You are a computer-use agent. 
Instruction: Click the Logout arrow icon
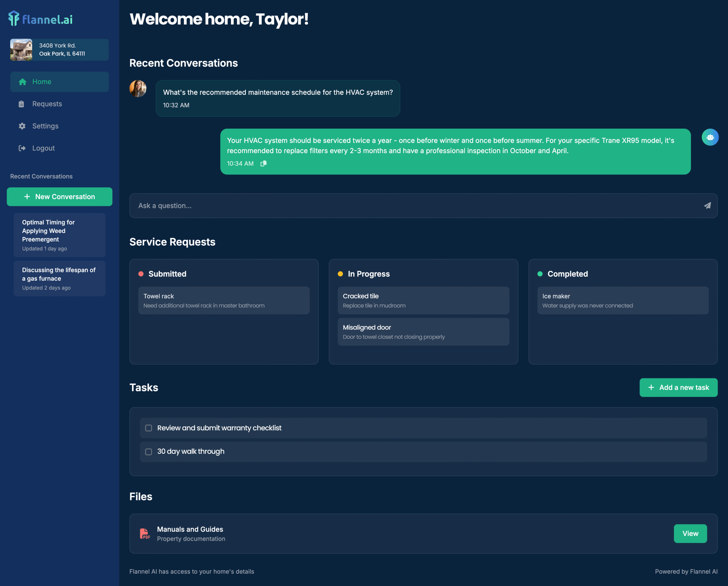[22, 148]
